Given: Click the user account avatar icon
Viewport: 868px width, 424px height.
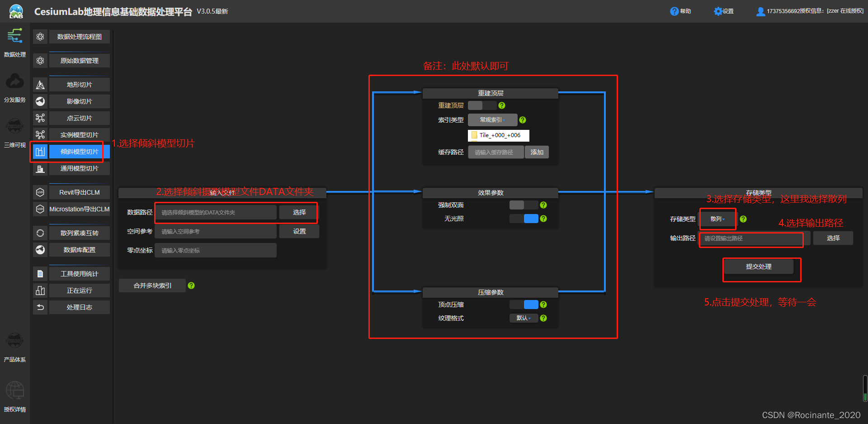Looking at the screenshot, I should tap(761, 11).
